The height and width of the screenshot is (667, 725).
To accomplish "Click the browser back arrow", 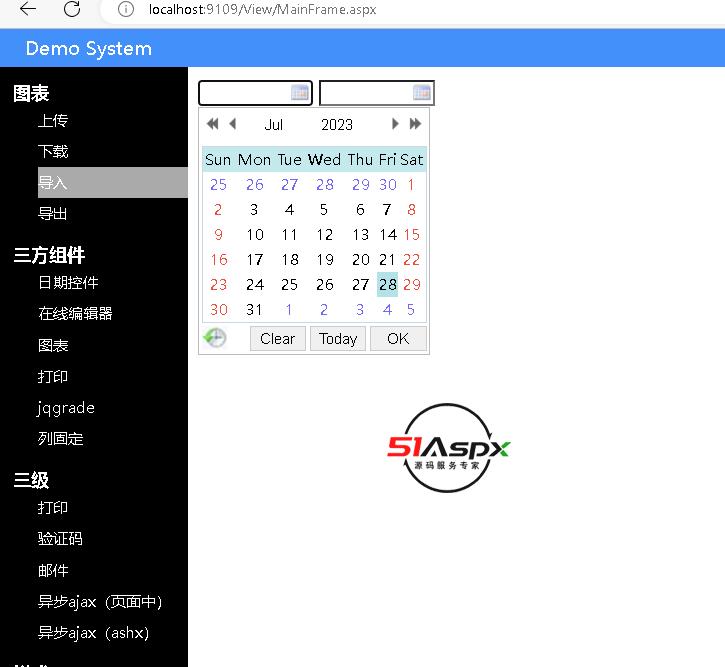I will [28, 9].
